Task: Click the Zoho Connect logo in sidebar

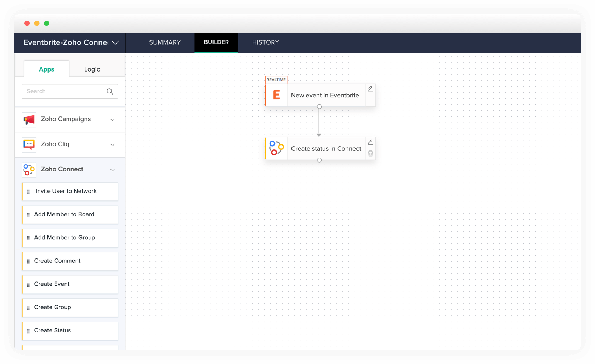Action: (x=29, y=170)
